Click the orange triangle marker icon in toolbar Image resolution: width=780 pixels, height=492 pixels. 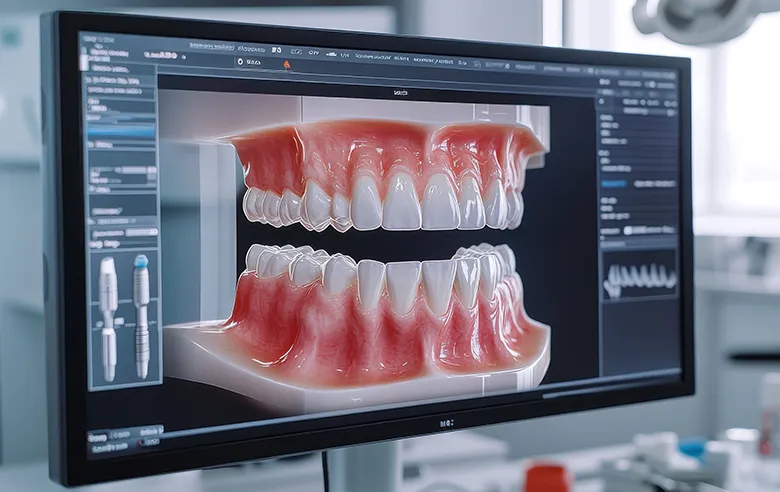point(287,63)
